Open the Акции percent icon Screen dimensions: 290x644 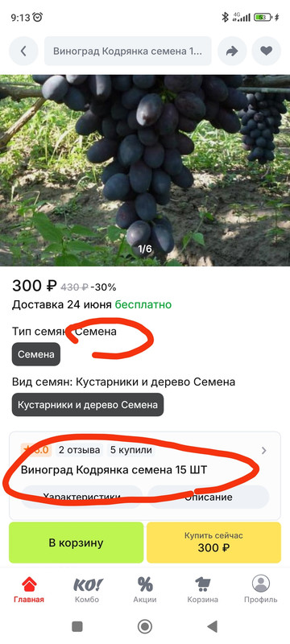(x=145, y=589)
